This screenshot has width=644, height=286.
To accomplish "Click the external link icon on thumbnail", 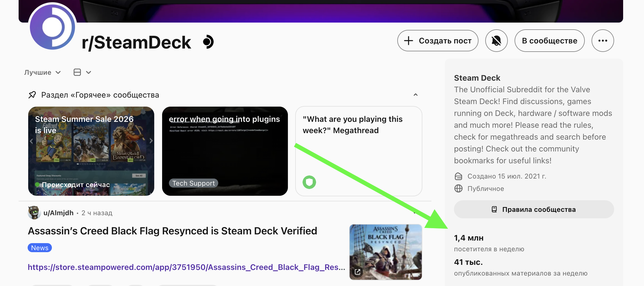I will [358, 272].
